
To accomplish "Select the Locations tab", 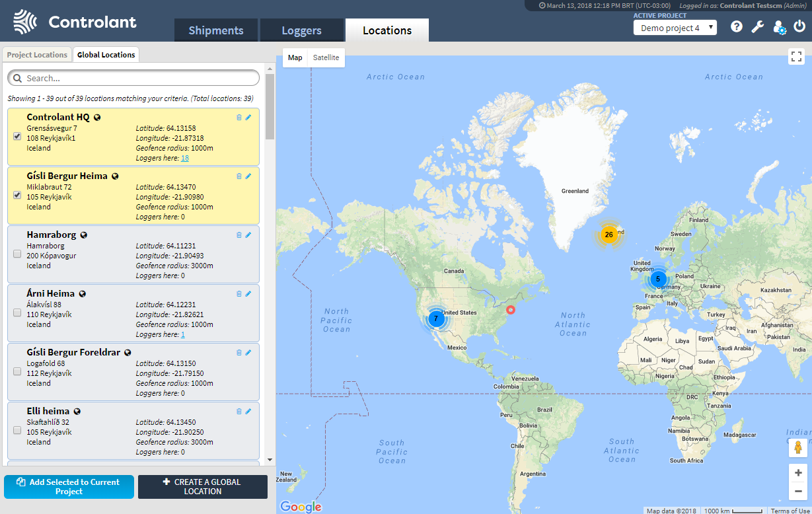I will (x=387, y=30).
